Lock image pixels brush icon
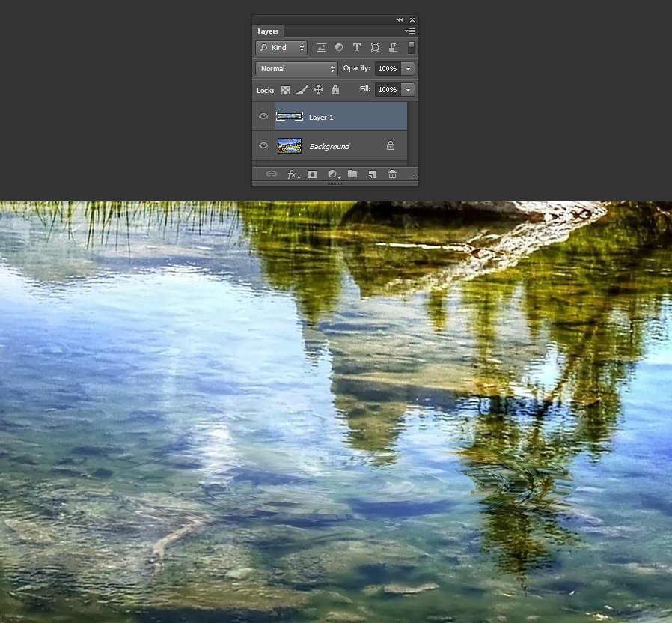The height and width of the screenshot is (623, 672). point(302,90)
